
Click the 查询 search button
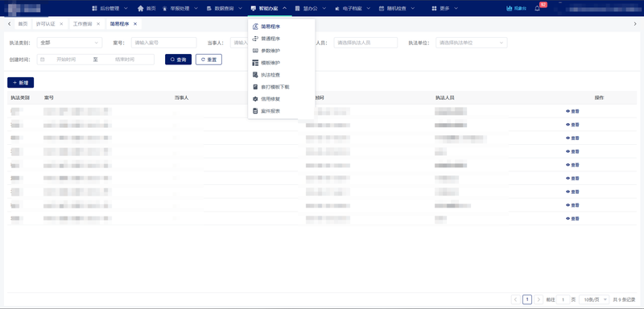[178, 60]
